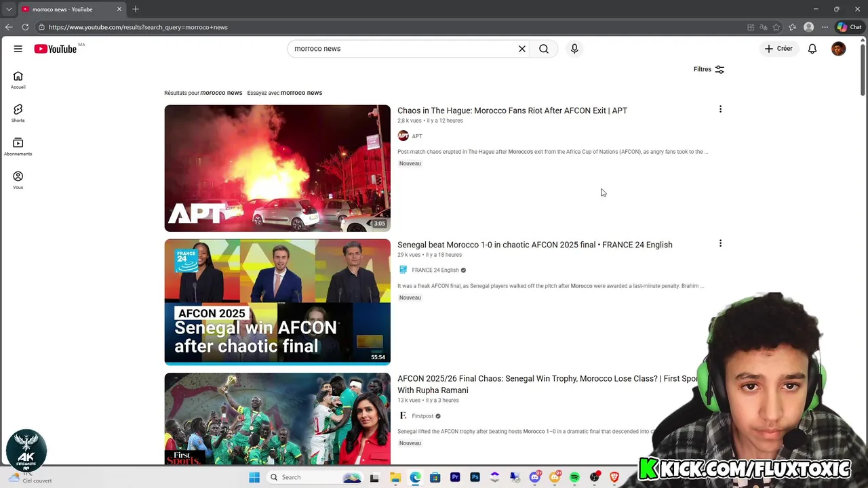Click the magnifier search button
This screenshot has width=868, height=488.
[544, 49]
